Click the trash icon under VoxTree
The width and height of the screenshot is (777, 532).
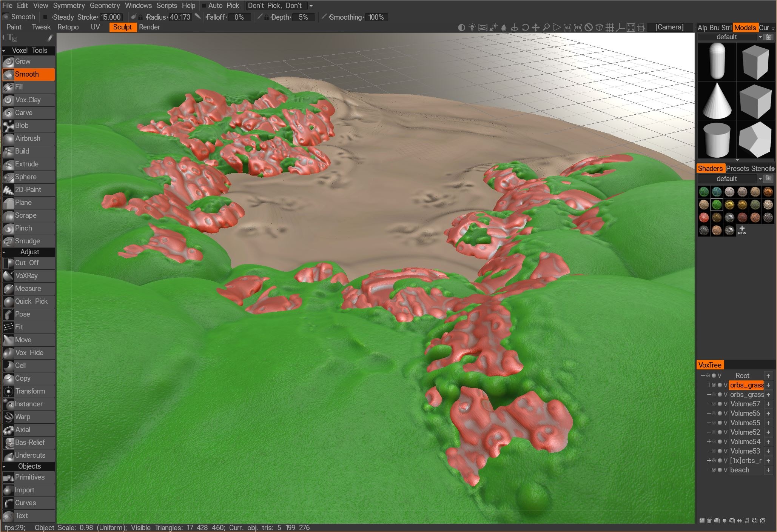tap(709, 521)
